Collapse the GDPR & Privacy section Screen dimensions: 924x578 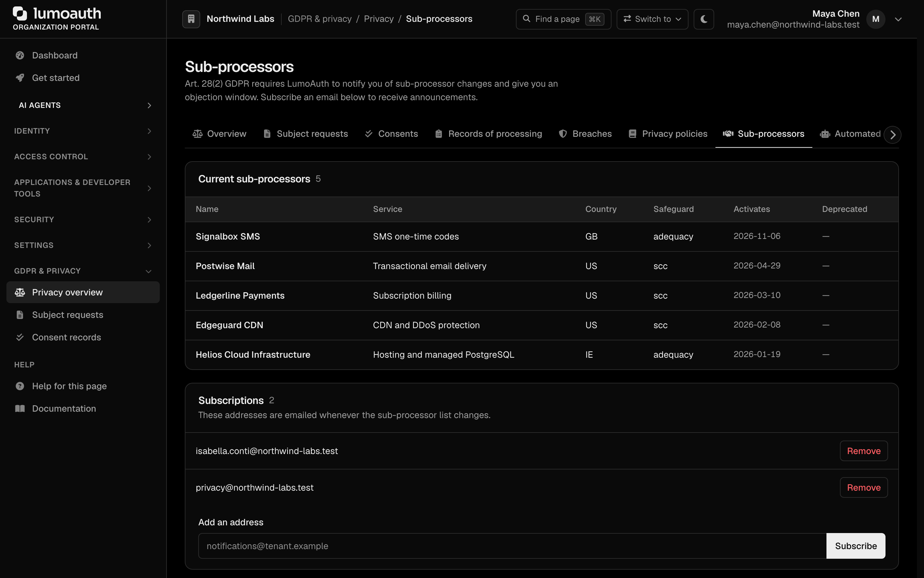coord(83,271)
